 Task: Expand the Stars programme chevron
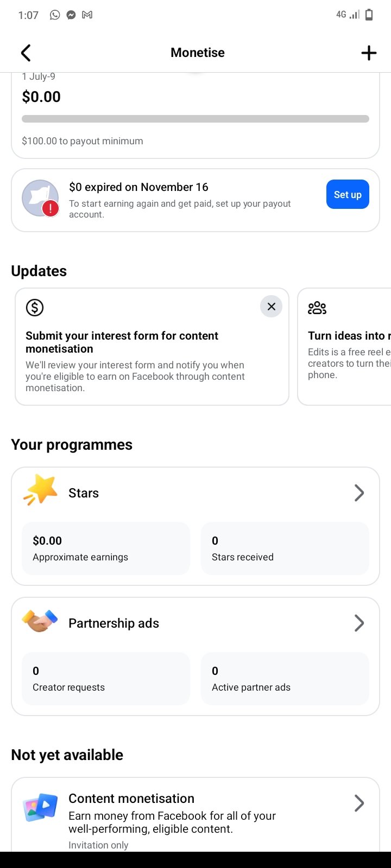[x=359, y=493]
